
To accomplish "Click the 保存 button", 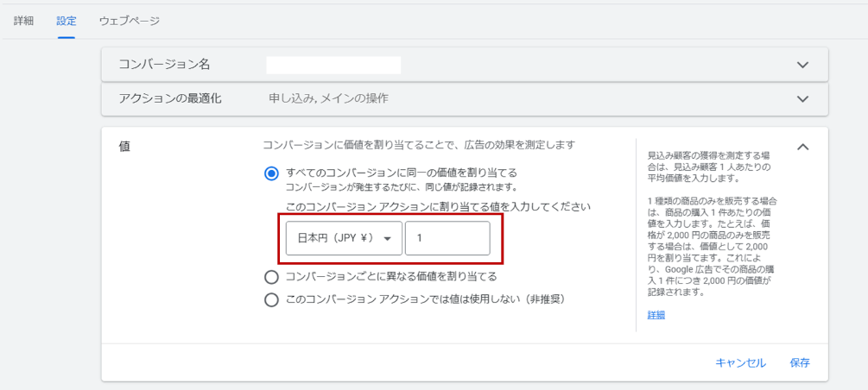I will [800, 363].
